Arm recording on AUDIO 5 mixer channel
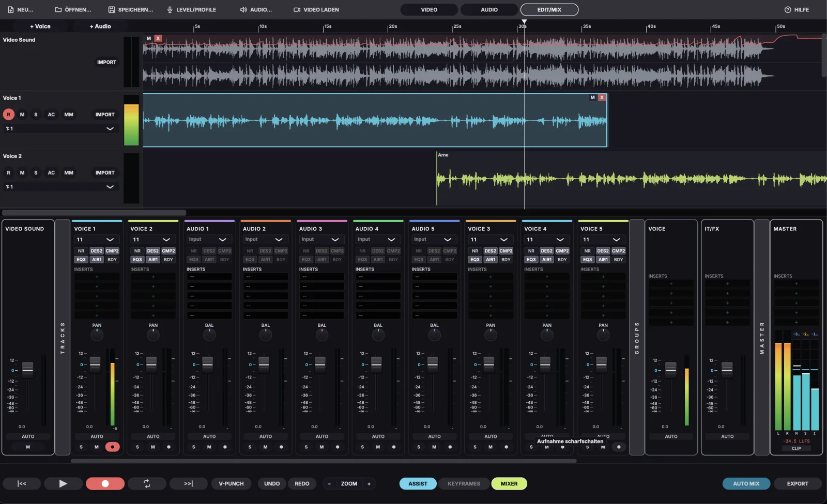827x504 pixels. pyautogui.click(x=450, y=447)
